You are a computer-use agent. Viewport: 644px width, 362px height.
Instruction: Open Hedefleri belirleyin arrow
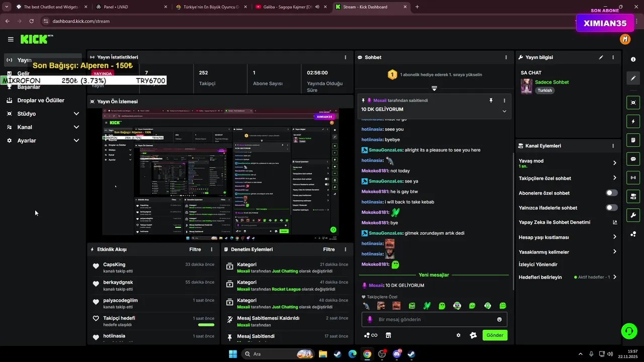point(614,277)
